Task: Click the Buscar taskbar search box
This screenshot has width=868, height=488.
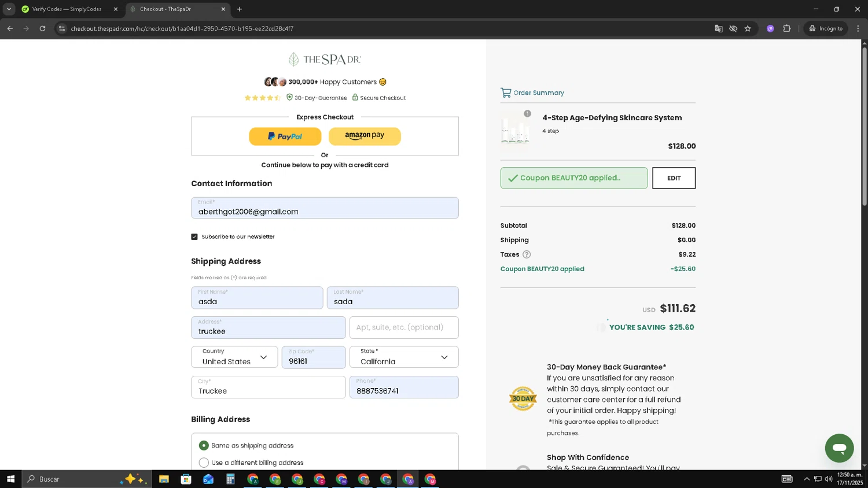Action: click(x=87, y=479)
